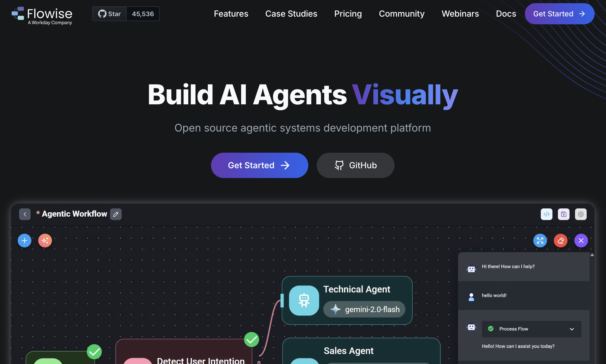Click the GitHub Star button
606x364 pixels.
(109, 14)
